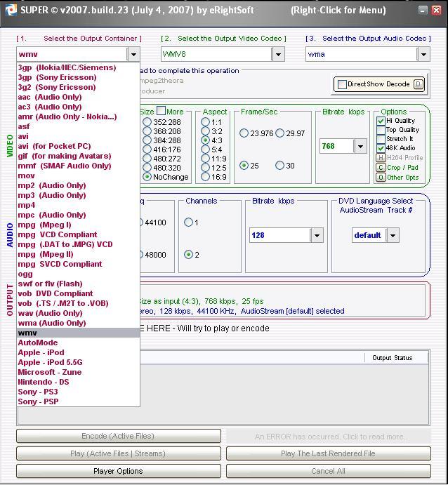Select 2 audio channels
448x485 pixels.
point(188,255)
